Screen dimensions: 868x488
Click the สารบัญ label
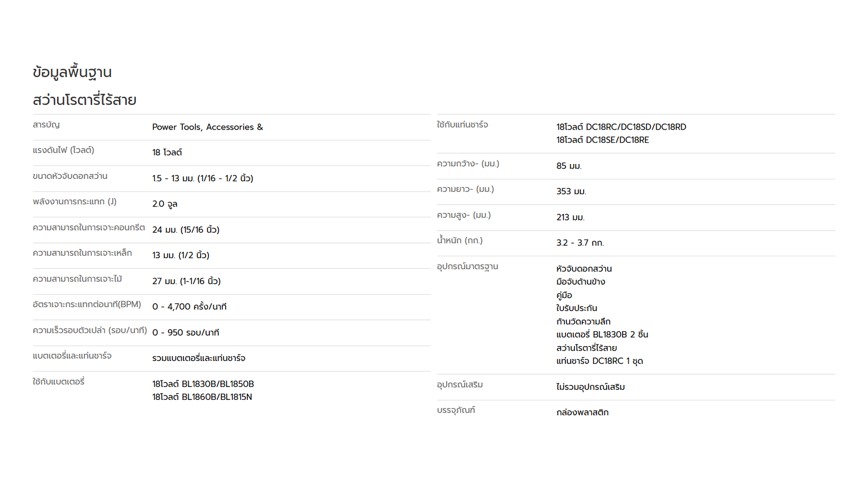point(46,125)
